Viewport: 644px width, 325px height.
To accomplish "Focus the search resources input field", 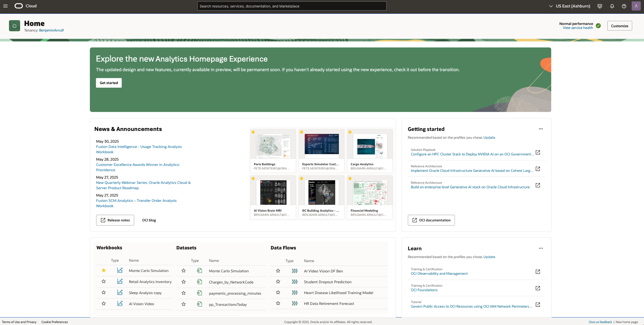I will 292,6.
